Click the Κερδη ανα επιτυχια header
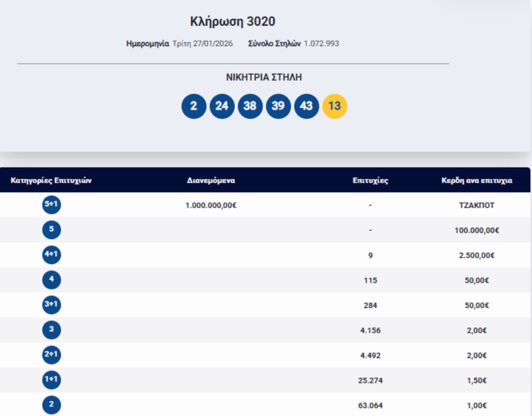 (477, 181)
